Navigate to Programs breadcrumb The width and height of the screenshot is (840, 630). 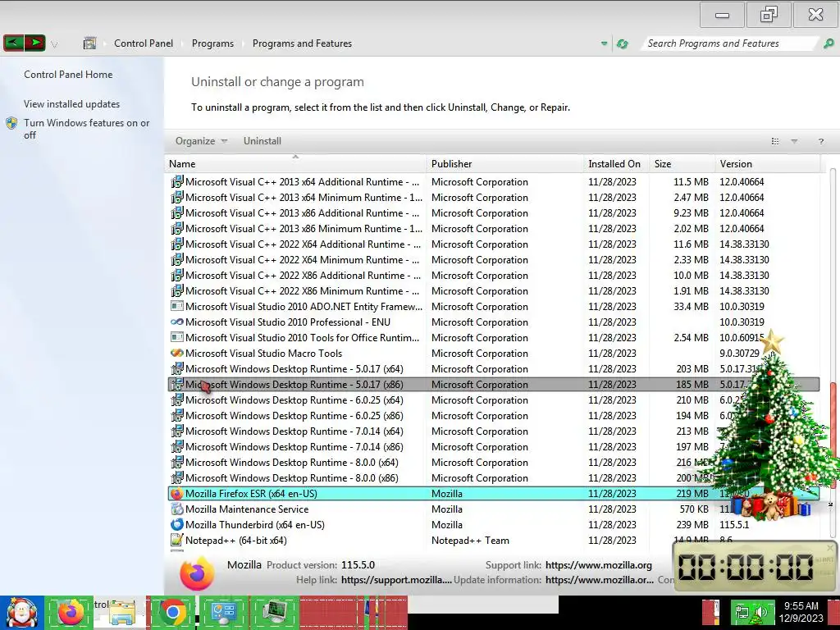tap(212, 43)
